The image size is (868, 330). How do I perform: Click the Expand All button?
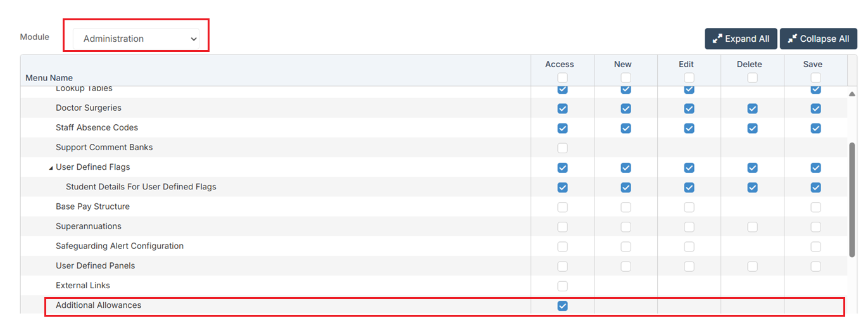click(741, 39)
